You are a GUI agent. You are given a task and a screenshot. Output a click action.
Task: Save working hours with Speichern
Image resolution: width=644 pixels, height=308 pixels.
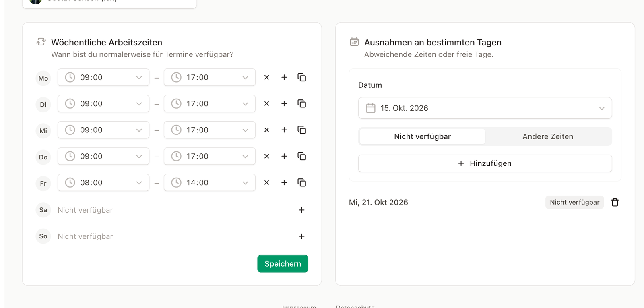[283, 264]
